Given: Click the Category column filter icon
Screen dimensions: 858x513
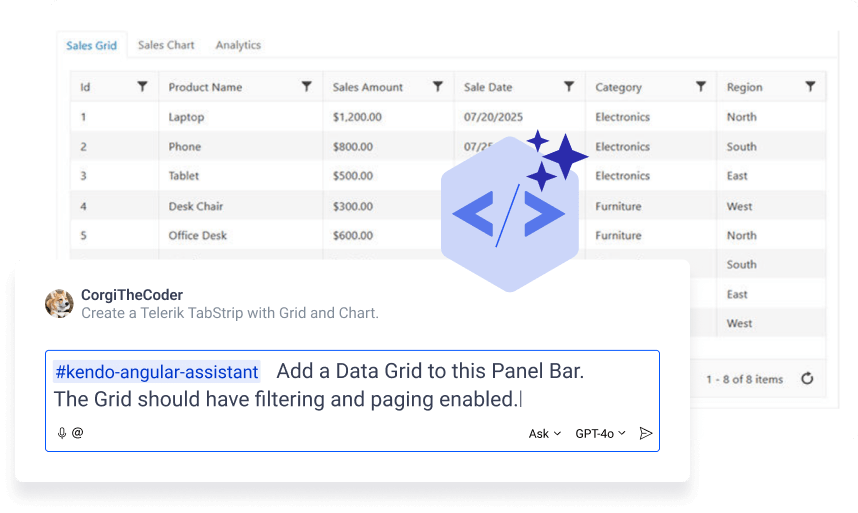Looking at the screenshot, I should click(x=701, y=87).
